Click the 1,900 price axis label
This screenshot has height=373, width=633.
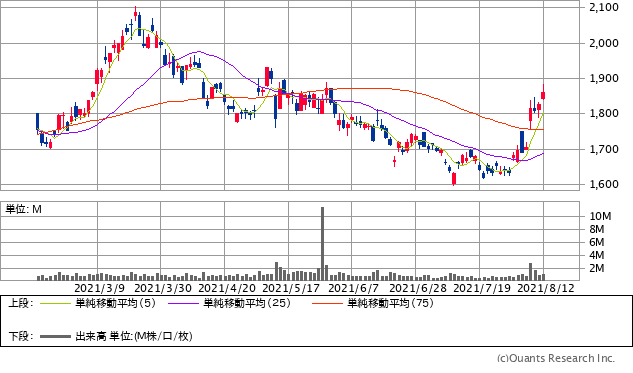pos(604,78)
